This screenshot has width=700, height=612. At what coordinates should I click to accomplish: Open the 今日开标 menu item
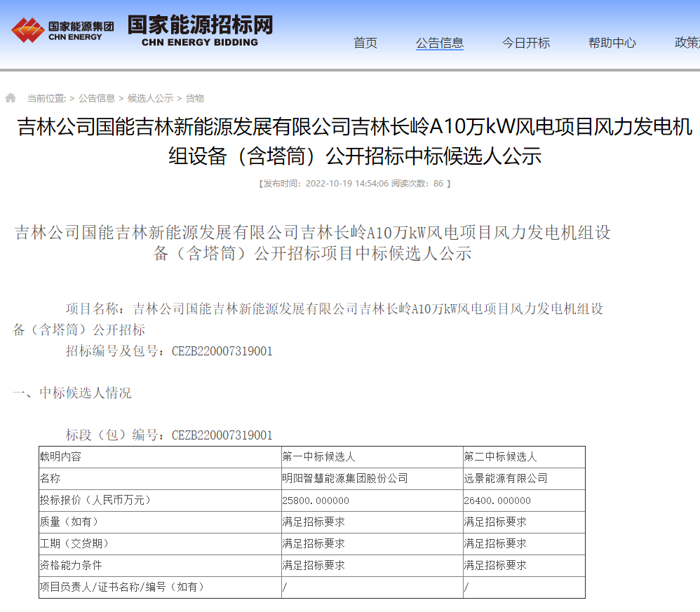[526, 43]
